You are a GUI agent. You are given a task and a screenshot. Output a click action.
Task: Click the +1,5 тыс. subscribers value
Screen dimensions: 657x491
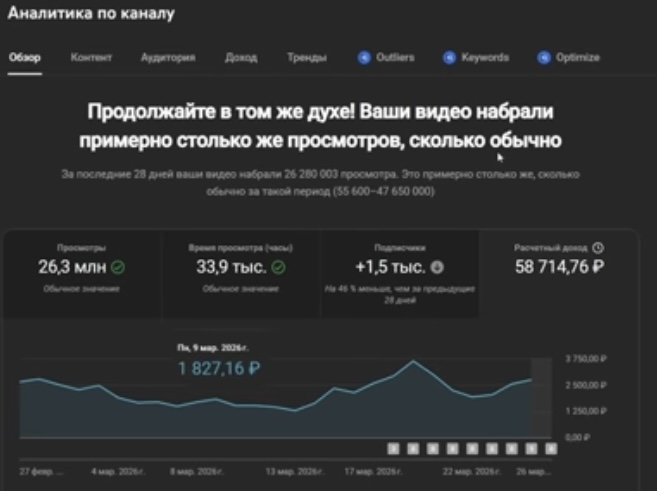tap(390, 267)
